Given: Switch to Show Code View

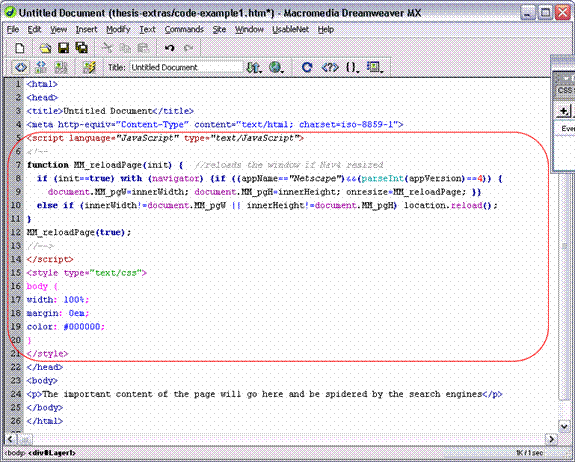Looking at the screenshot, I should coord(21,67).
